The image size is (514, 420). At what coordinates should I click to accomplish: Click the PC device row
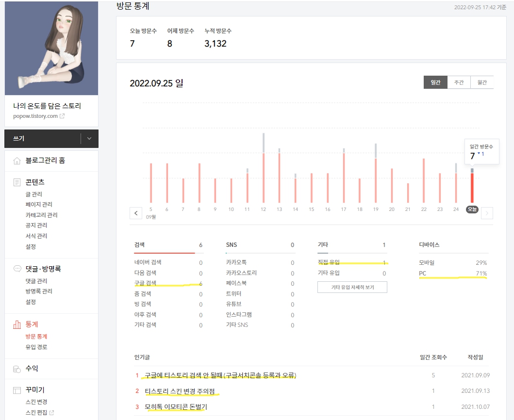point(453,273)
